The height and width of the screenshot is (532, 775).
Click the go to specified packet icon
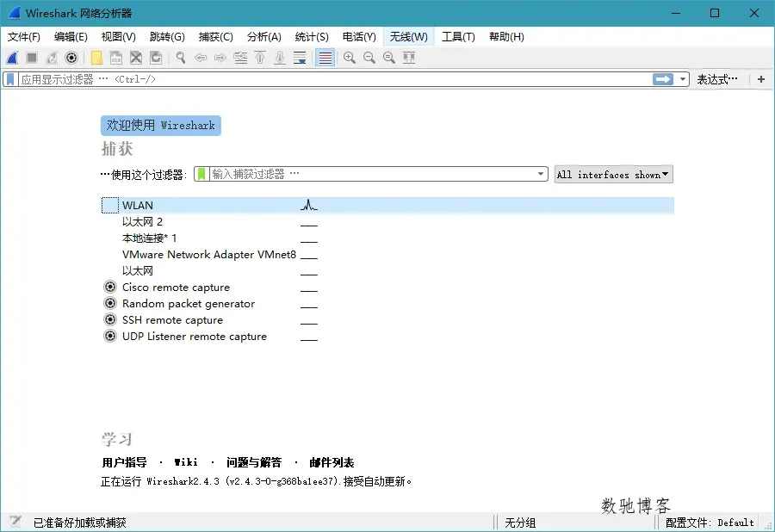coord(240,58)
